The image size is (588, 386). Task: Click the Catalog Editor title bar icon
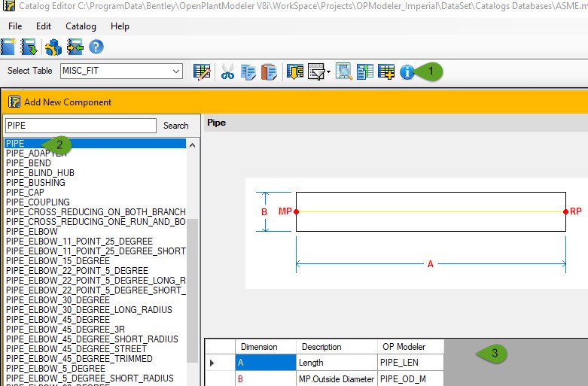coord(8,5)
